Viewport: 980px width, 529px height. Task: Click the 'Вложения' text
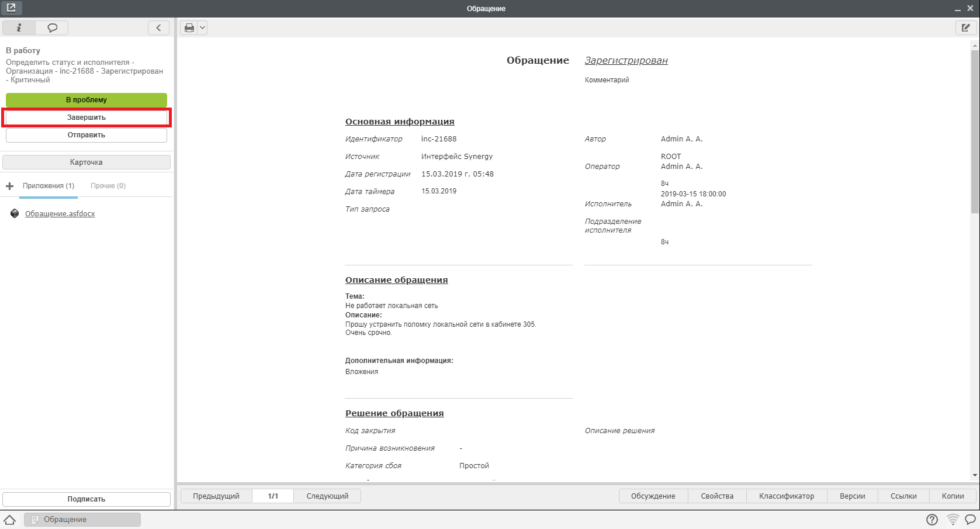(x=362, y=372)
